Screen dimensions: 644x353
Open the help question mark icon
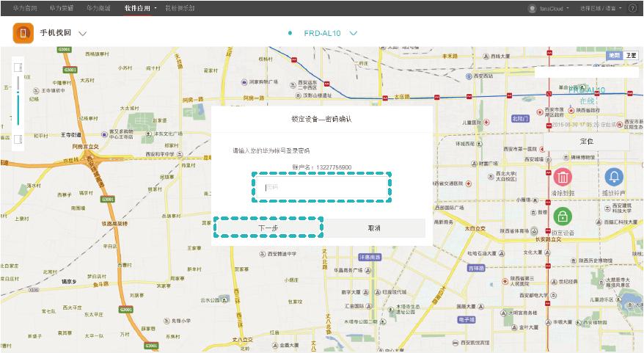[x=632, y=8]
